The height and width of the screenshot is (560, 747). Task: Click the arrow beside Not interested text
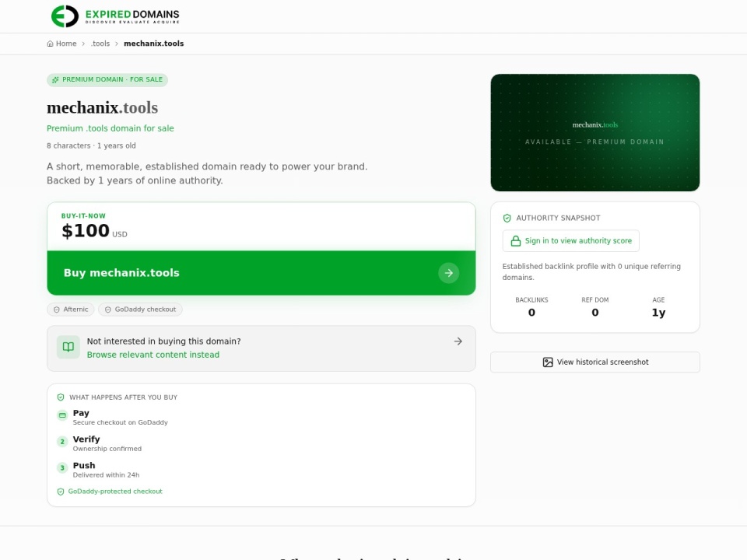click(x=458, y=341)
